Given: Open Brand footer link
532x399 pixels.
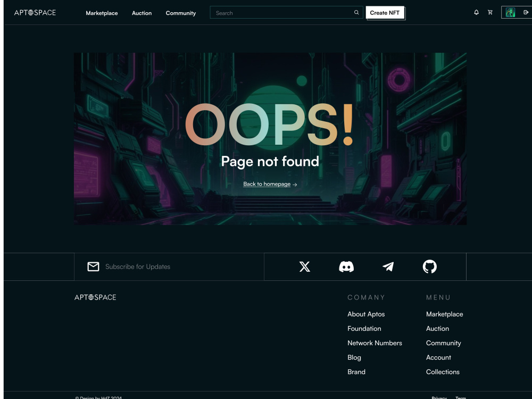Looking at the screenshot, I should [x=356, y=372].
